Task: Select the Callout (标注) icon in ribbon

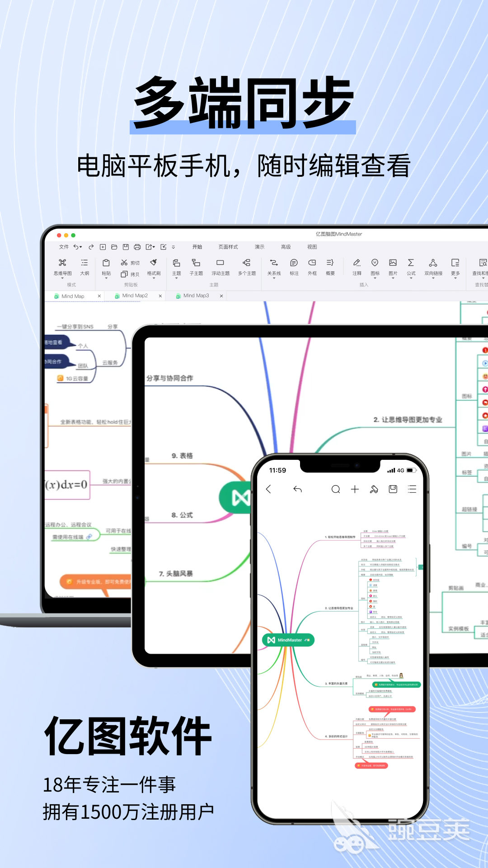Action: click(294, 263)
